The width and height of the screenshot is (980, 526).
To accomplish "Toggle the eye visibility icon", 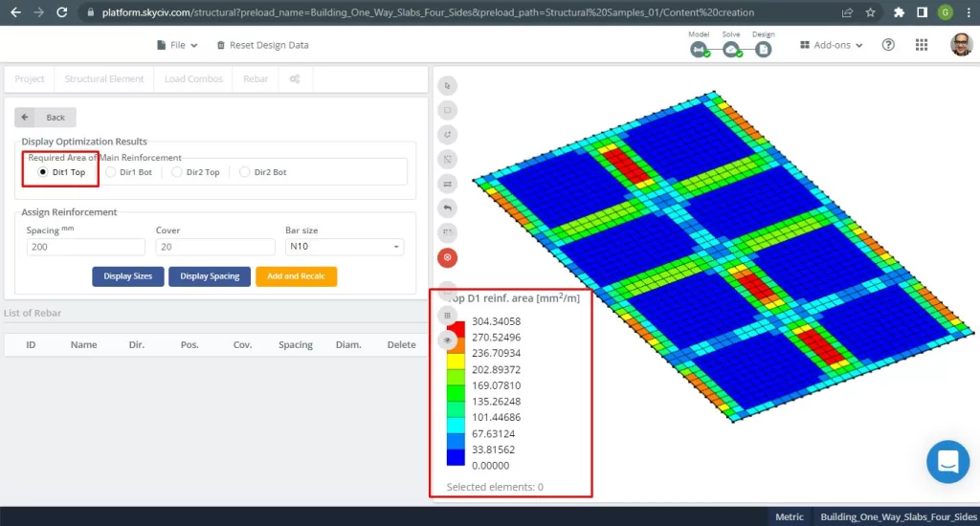I will tap(448, 340).
